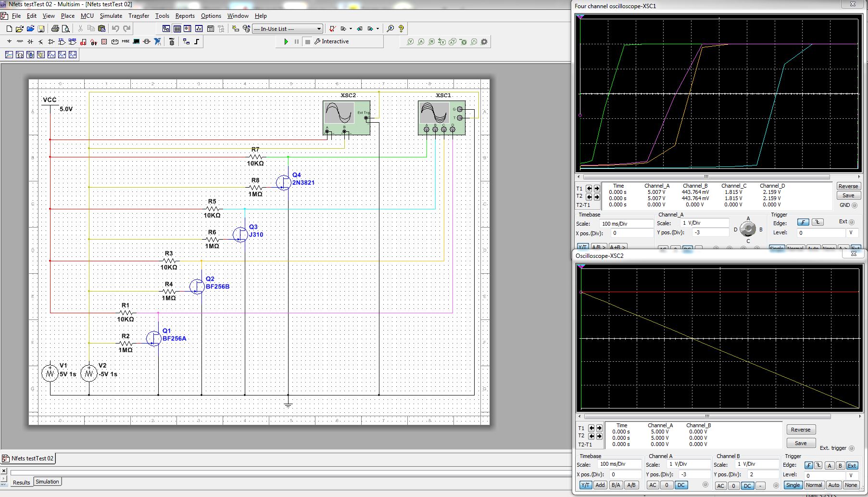The height and width of the screenshot is (497, 868).
Task: Click the Electrical rules check icon
Action: (332, 29)
